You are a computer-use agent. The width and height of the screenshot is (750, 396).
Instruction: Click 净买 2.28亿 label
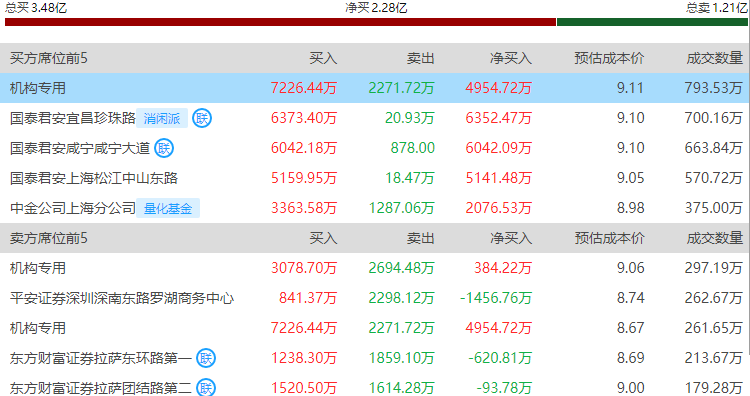[x=376, y=8]
